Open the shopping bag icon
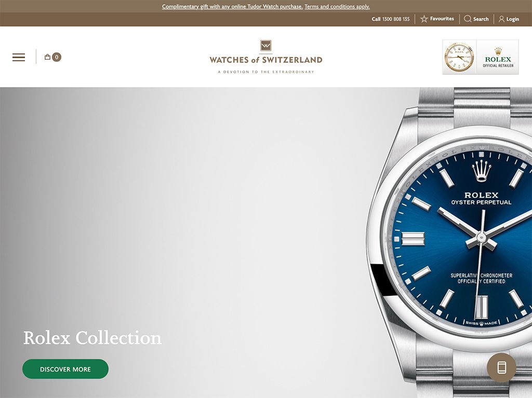The image size is (532, 398). coord(47,57)
